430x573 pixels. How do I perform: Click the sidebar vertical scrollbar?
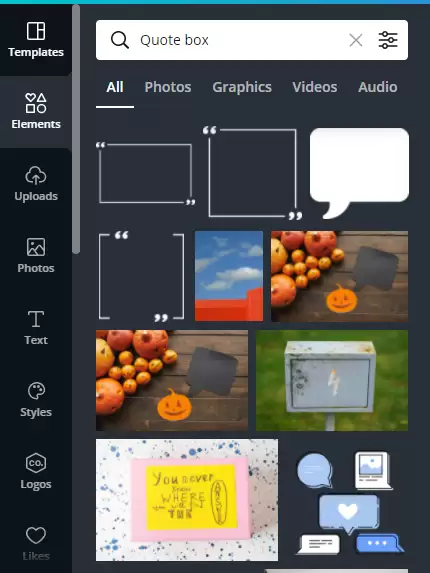pos(76,129)
